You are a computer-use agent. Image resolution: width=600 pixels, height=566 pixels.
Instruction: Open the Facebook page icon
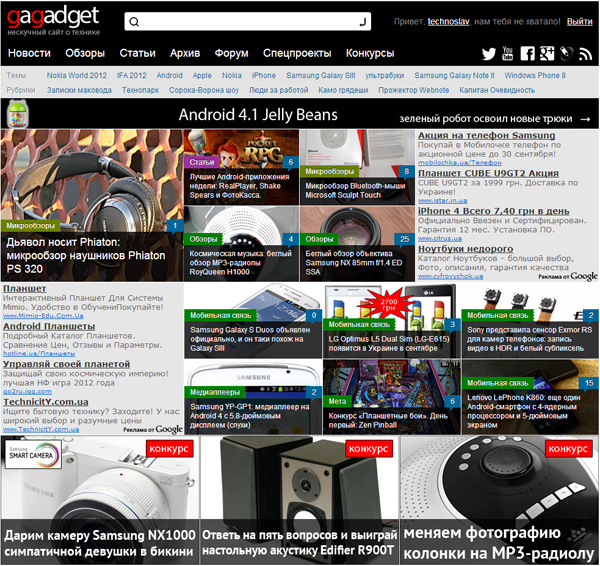point(527,54)
